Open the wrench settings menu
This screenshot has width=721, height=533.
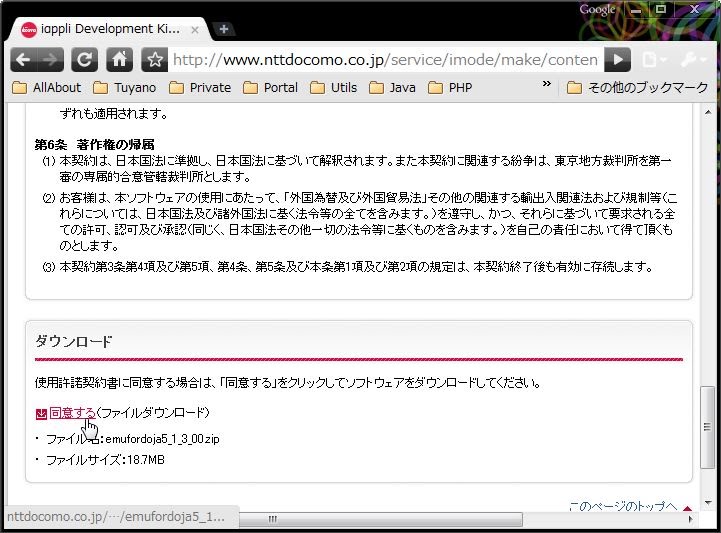click(693, 60)
